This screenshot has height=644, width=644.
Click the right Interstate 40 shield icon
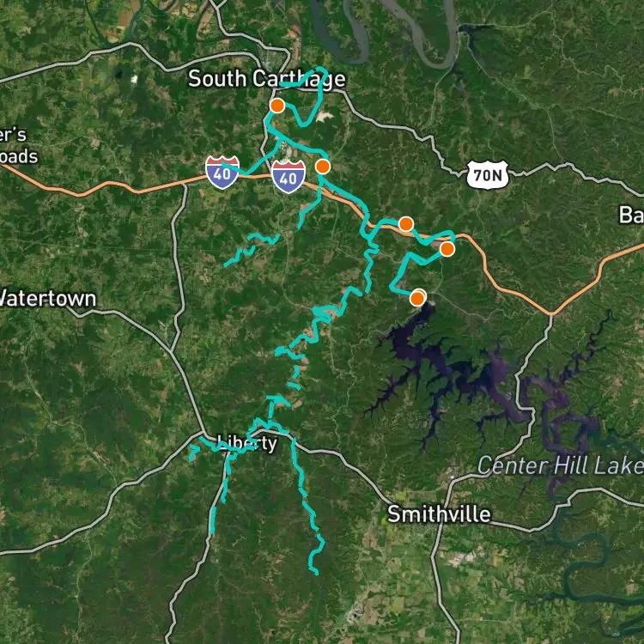[x=289, y=177]
